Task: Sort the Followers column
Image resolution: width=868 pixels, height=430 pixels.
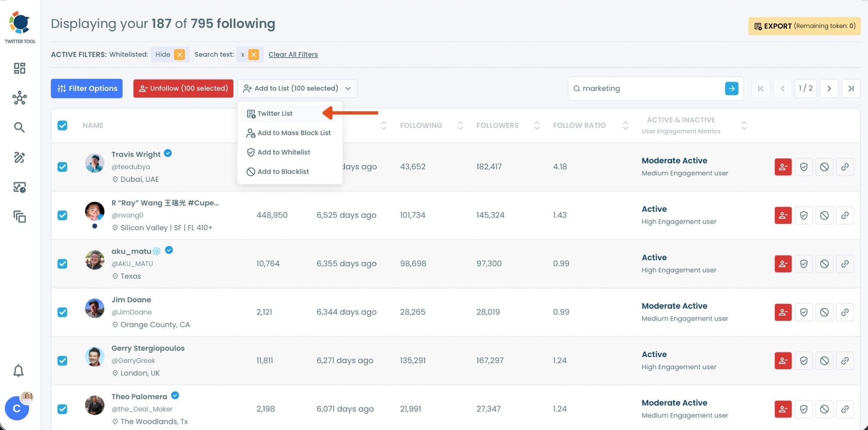Action: pos(537,125)
